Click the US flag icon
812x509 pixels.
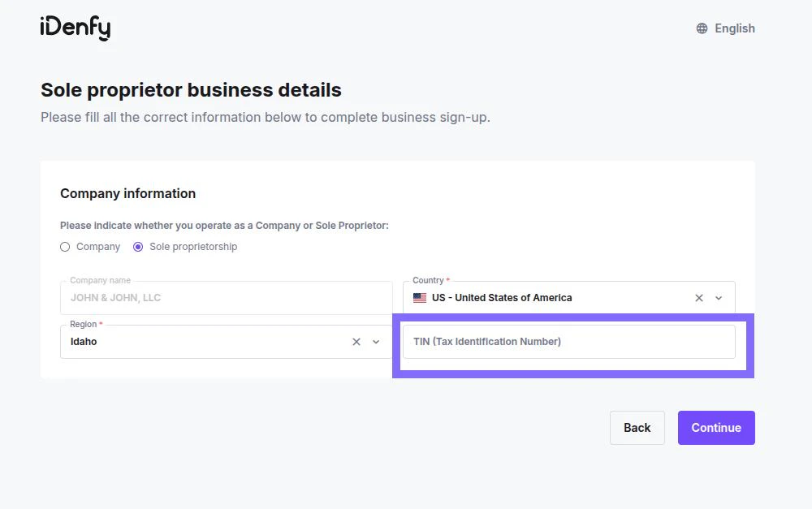pyautogui.click(x=420, y=298)
